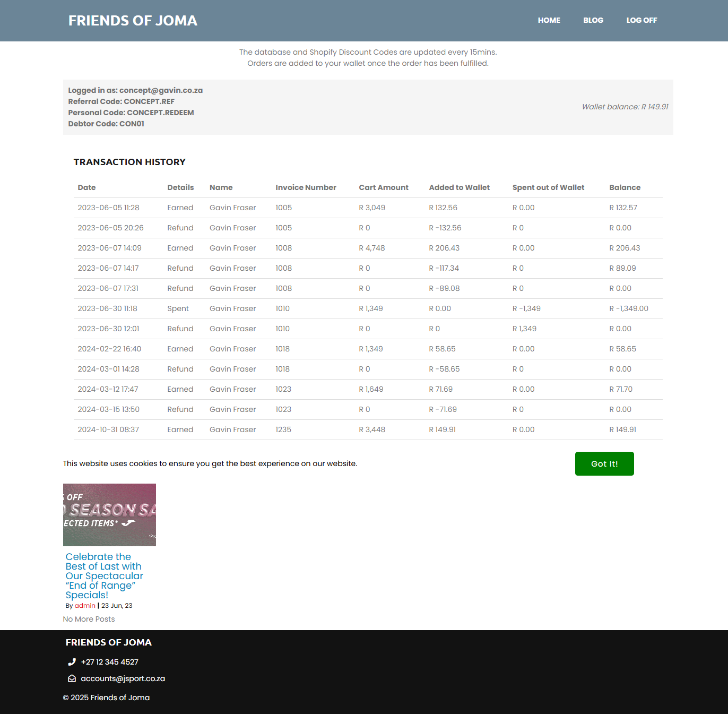Viewport: 728px width, 714px height.
Task: Click the accounts@jsport.co.za email address
Action: coord(123,678)
